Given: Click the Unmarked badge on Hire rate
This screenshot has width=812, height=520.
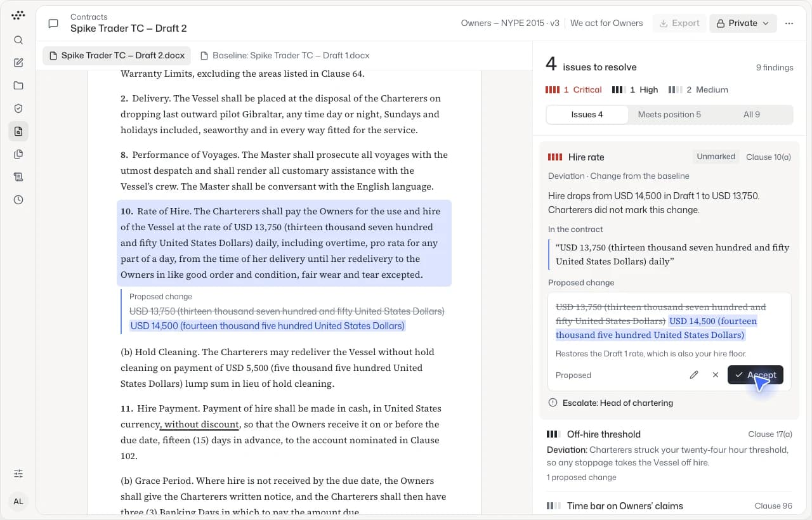Looking at the screenshot, I should [x=716, y=157].
